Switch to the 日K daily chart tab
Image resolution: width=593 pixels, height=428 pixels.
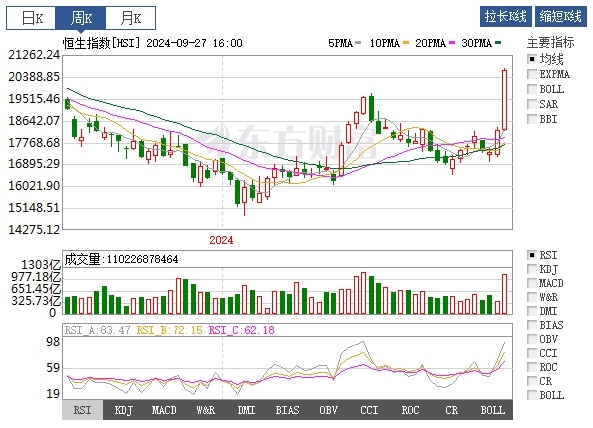31,18
